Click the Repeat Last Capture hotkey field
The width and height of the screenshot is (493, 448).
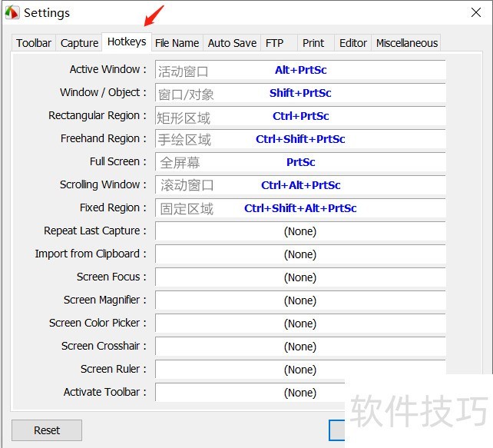tap(300, 231)
